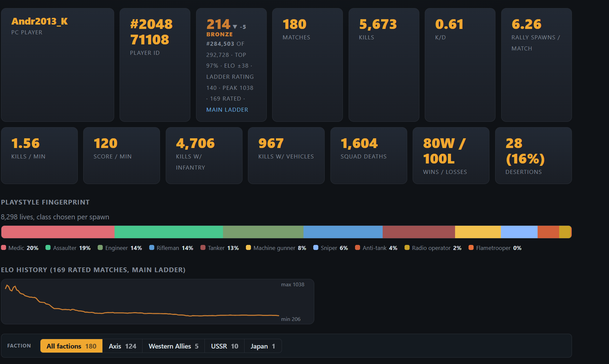The height and width of the screenshot is (364, 609).
Task: Click the Medic legend color dot
Action: [4, 248]
